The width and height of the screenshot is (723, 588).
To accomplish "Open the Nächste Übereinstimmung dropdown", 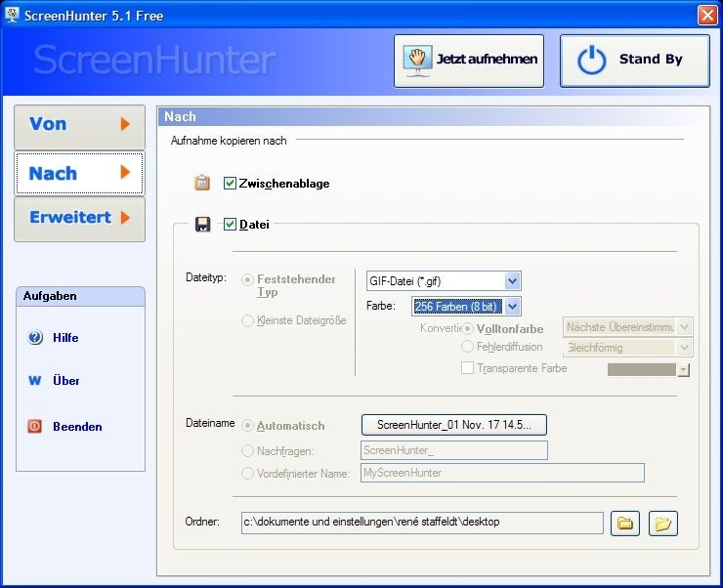I will [685, 327].
